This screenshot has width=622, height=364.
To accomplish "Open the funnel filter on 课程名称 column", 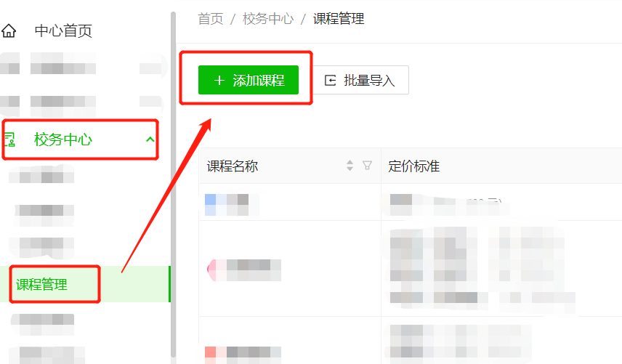I will pyautogui.click(x=368, y=166).
